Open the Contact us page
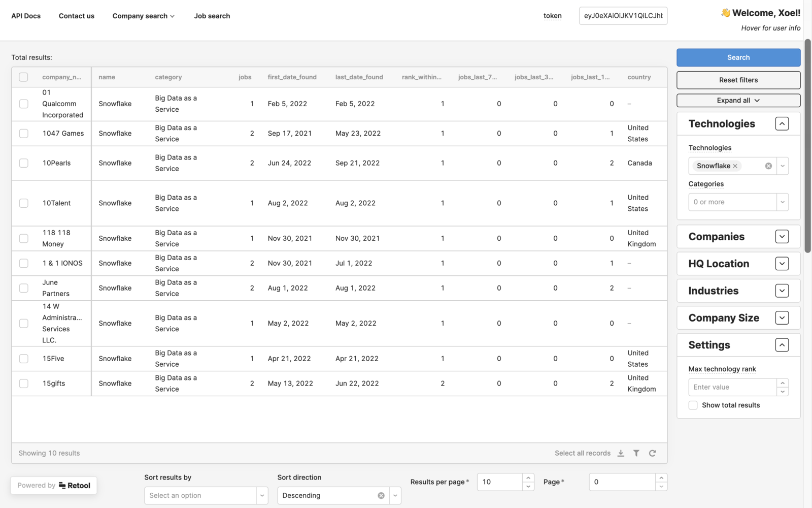The height and width of the screenshot is (508, 812). 77,16
